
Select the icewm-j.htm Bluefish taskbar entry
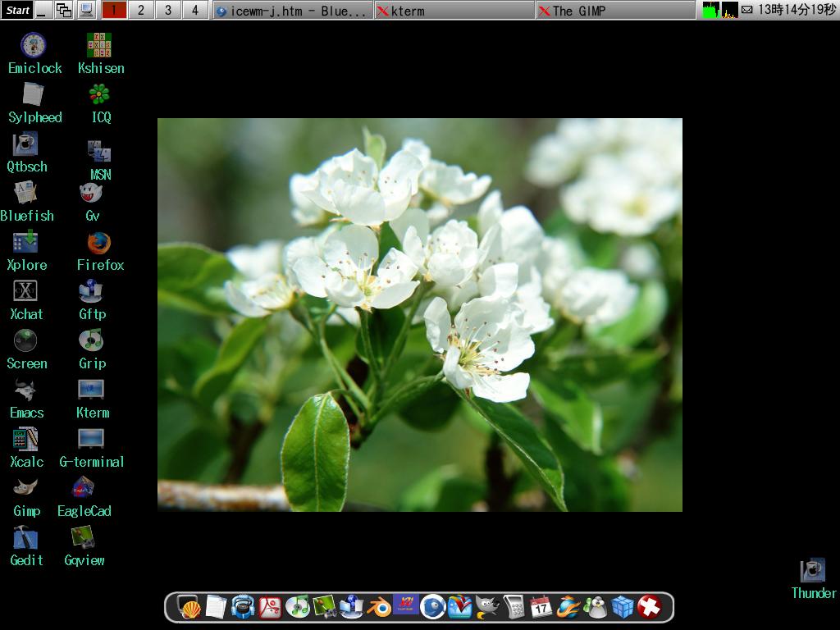click(292, 11)
